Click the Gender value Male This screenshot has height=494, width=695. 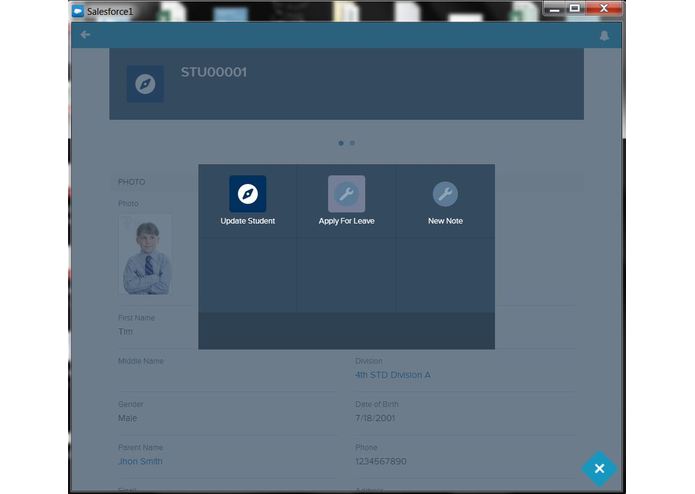click(x=128, y=418)
